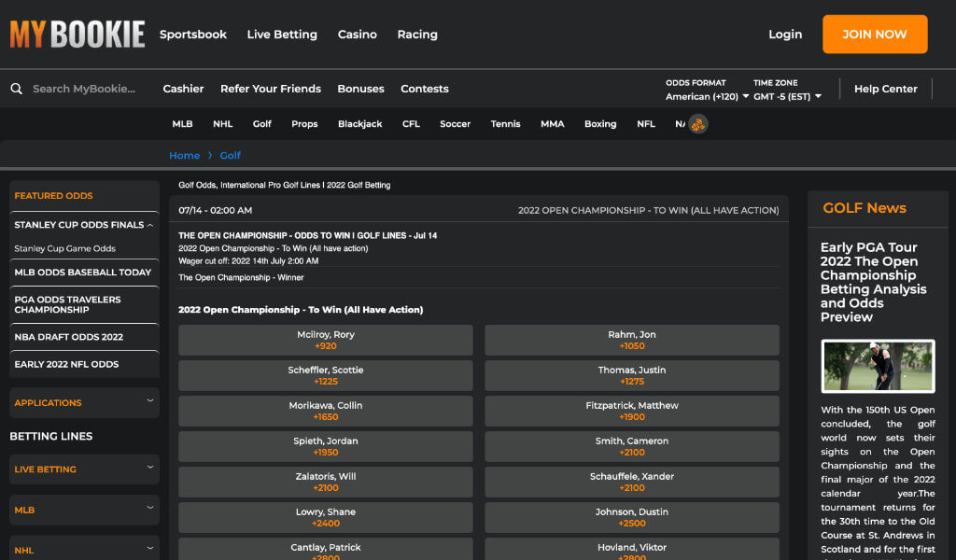
Task: Open the Odds Format dropdown
Action: coord(708,96)
